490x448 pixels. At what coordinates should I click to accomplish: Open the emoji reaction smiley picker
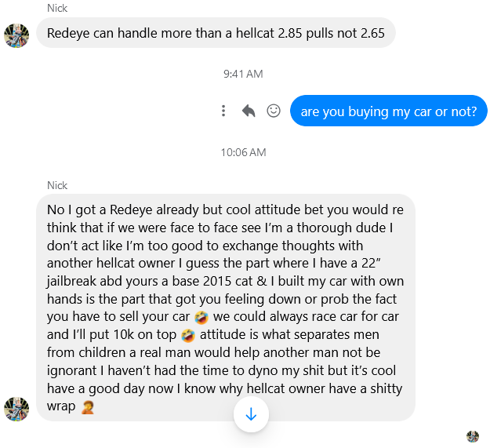tap(274, 111)
